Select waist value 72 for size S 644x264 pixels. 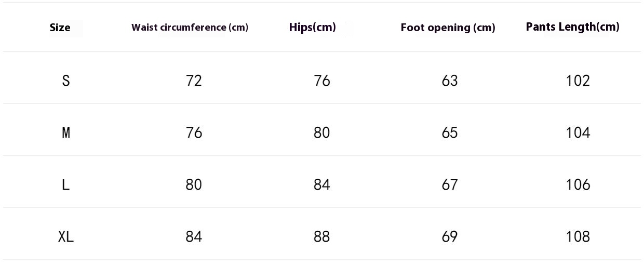(194, 81)
